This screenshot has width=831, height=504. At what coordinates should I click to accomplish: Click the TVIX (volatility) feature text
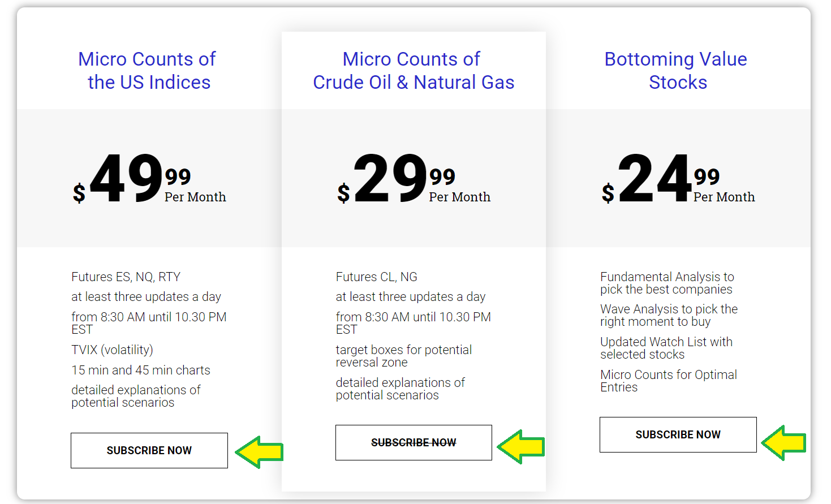[x=112, y=350]
